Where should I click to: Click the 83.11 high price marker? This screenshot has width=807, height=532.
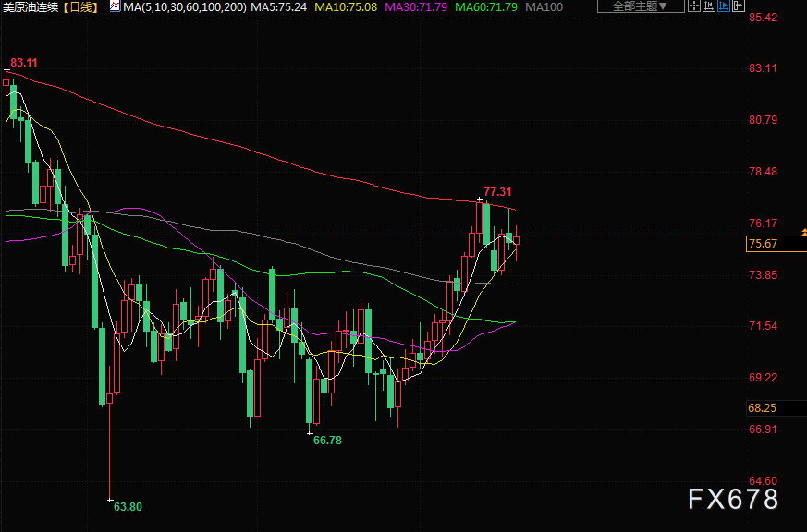[24, 63]
